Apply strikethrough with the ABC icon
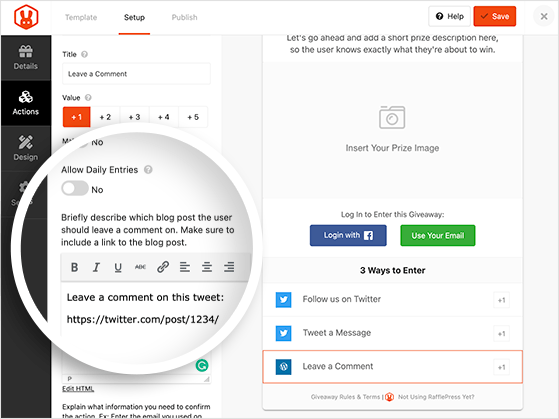This screenshot has width=559, height=419. [x=140, y=267]
